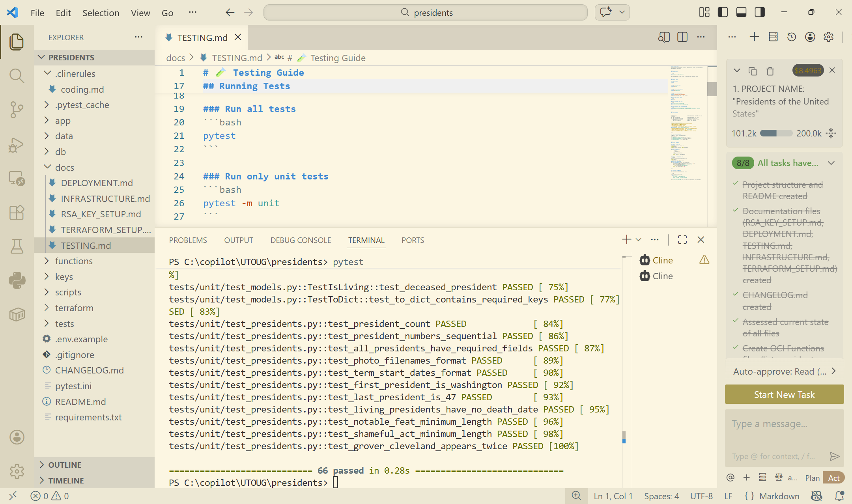The image size is (852, 504).
Task: Click Start New Task button
Action: [784, 394]
